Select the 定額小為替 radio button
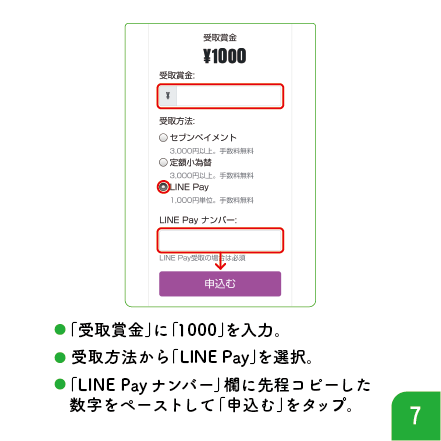Image resolution: width=441 pixels, height=441 pixels. click(x=163, y=162)
